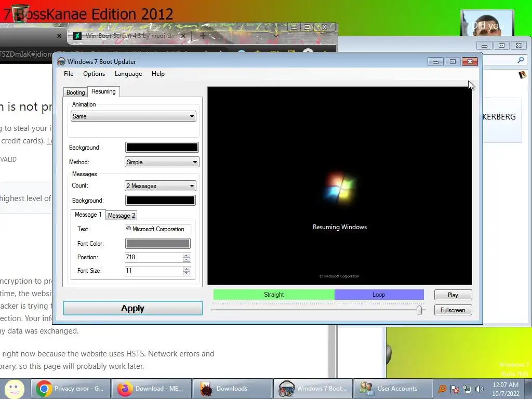Click the magnifier tray icon
Viewport: 532px width, 399px height.
tap(442, 389)
